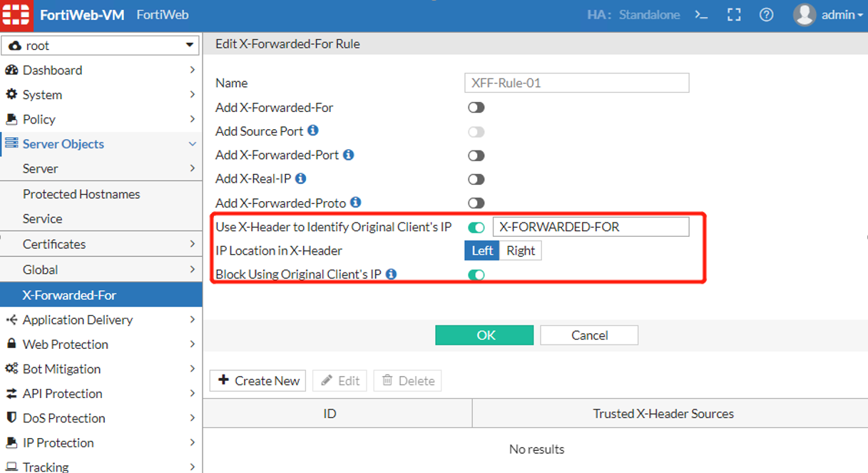Disable Use X-Header to Identify Original Client's IP
868x473 pixels.
[476, 226]
